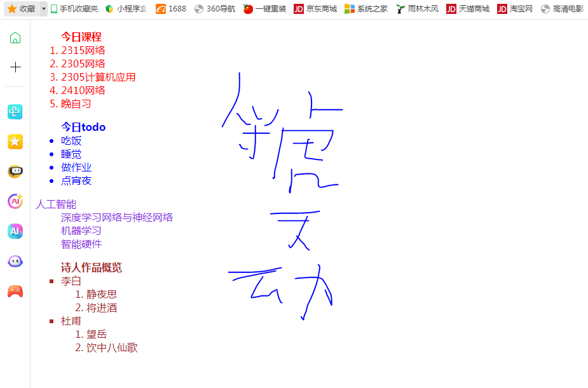Open the 收藏 favorites star button
588x388 pixels.
pyautogui.click(x=22, y=9)
